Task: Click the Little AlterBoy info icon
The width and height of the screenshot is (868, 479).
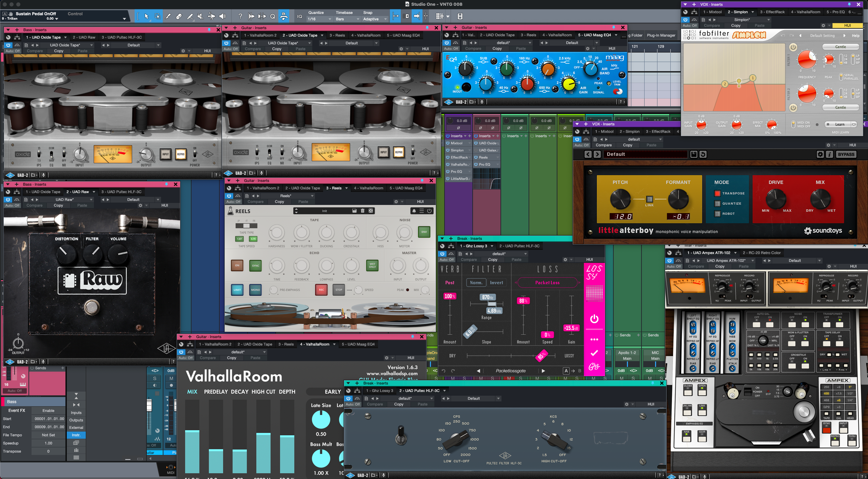Action: [829, 154]
